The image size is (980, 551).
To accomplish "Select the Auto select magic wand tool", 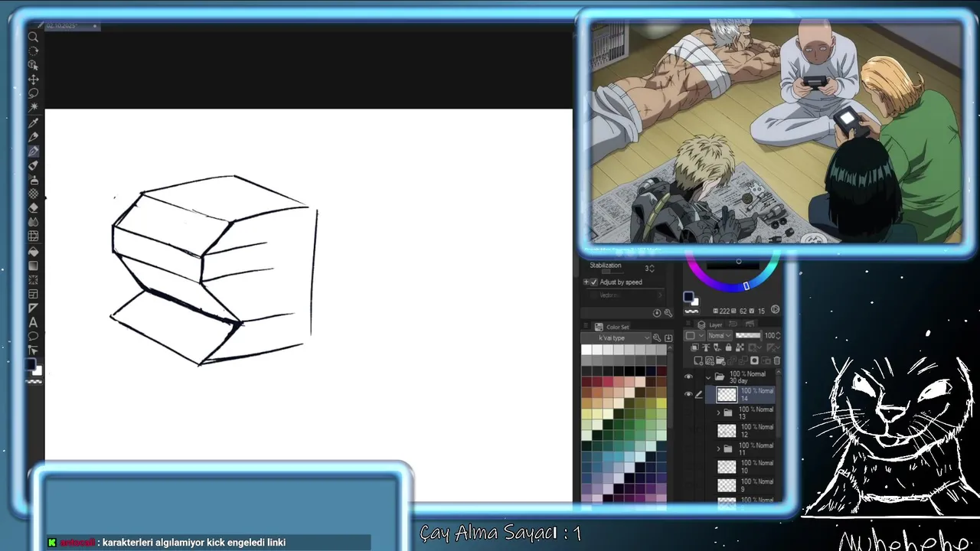I will tap(33, 108).
